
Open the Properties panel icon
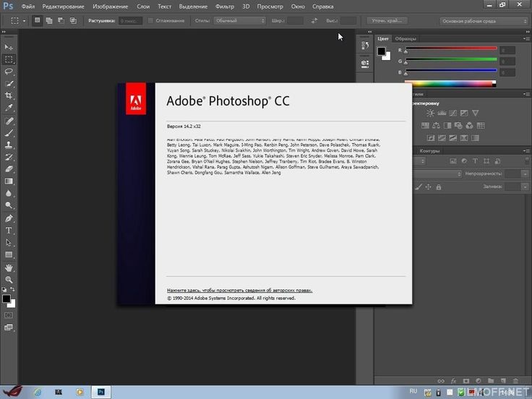click(x=365, y=64)
